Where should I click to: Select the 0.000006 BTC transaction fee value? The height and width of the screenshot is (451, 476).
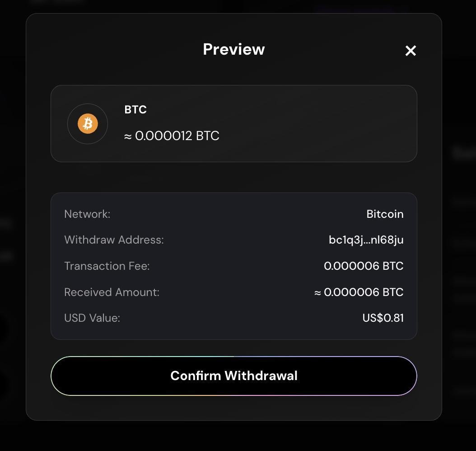[x=364, y=266]
